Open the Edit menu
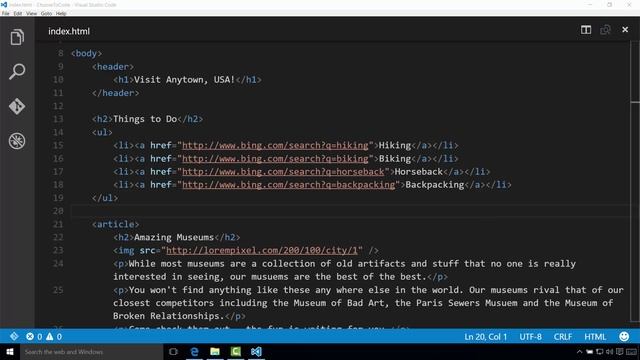Screen dimensions: 640x360 [x=18, y=13]
